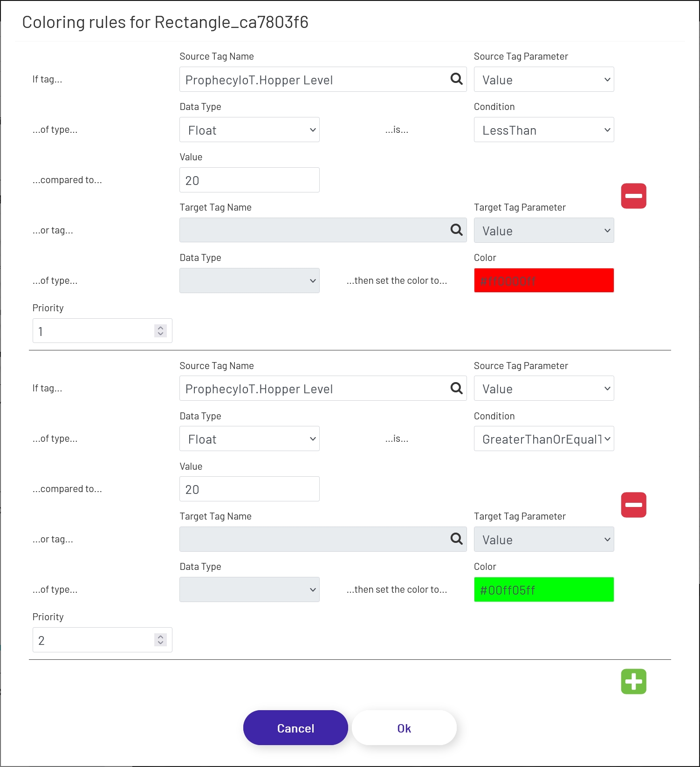Add a new coloring rule (green plus)
Image resolution: width=700 pixels, height=767 pixels.
(x=633, y=681)
